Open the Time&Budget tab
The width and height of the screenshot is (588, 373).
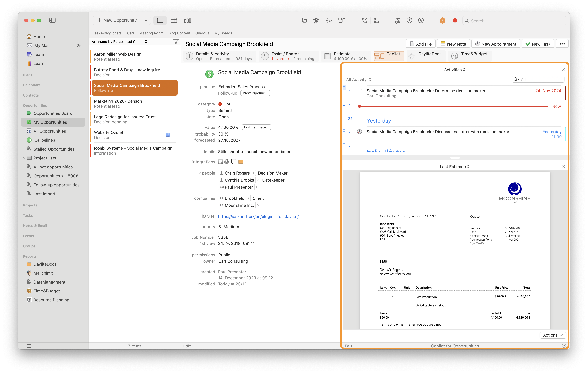(470, 56)
